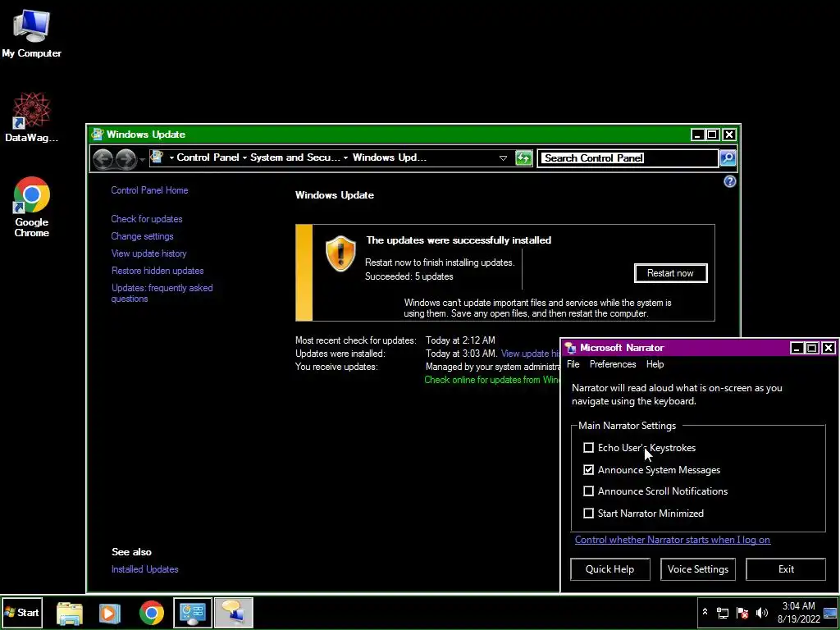
Task: Open View update history sidebar link
Action: (149, 253)
